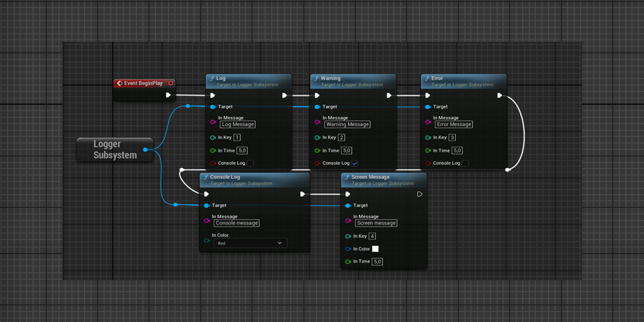
Task: Click the Event BeginPlay exec output pin
Action: (168, 95)
